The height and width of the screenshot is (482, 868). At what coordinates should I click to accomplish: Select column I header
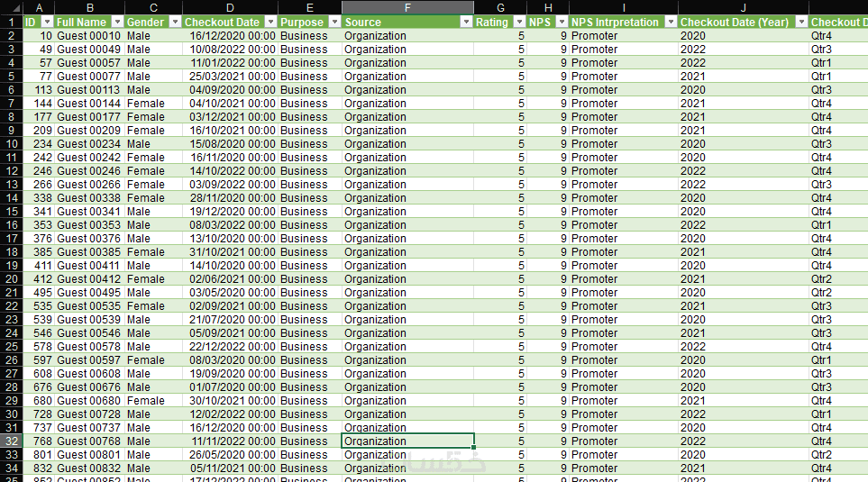click(x=624, y=8)
